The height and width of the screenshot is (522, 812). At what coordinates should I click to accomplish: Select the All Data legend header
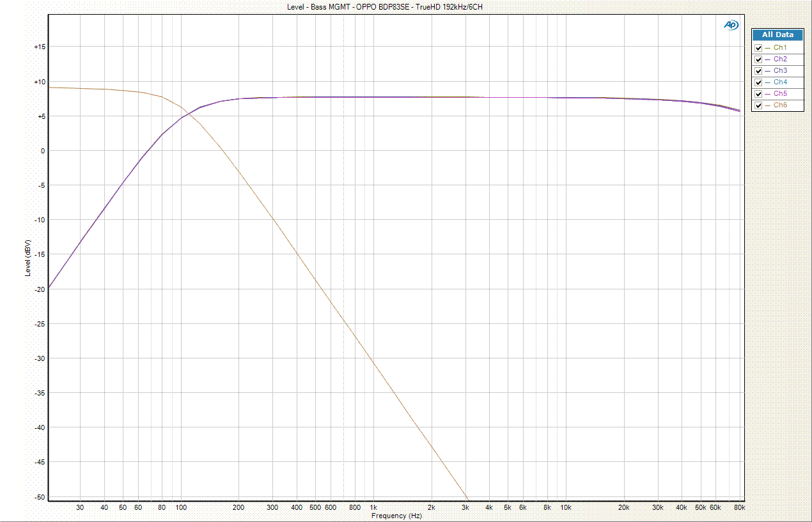point(777,35)
